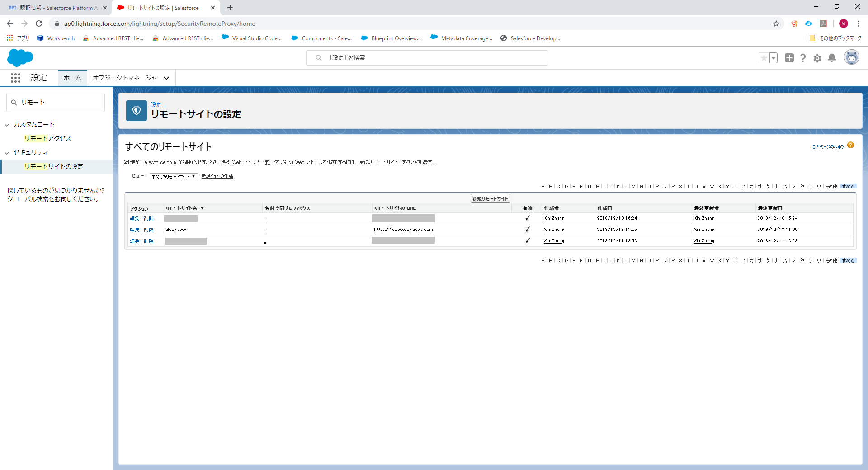Close the リモートサイトの設定 browser tab
Image resolution: width=868 pixels, height=470 pixels.
pyautogui.click(x=213, y=8)
